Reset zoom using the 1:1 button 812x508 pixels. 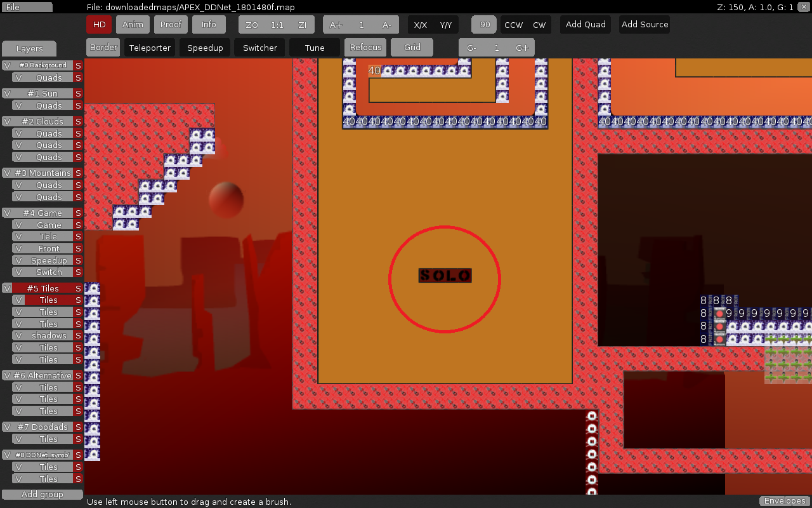(x=277, y=25)
